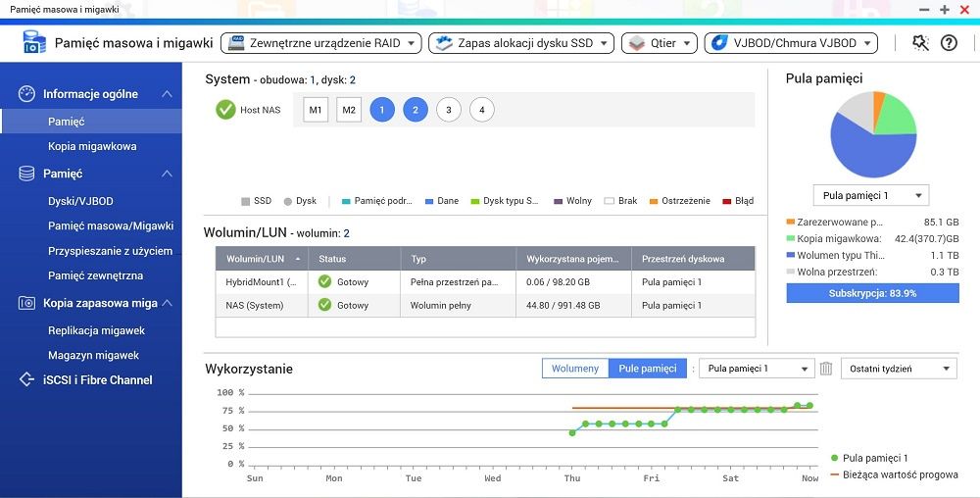This screenshot has width=980, height=498.
Task: Select the M1 disk slot
Action: click(316, 110)
